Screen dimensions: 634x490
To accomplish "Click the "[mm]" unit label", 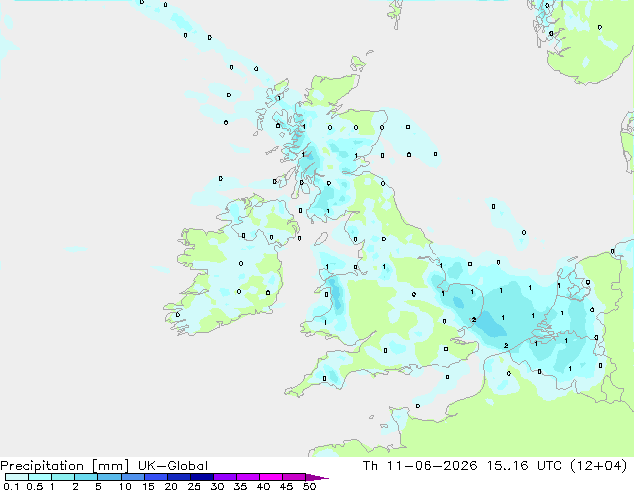I will click(110, 466).
